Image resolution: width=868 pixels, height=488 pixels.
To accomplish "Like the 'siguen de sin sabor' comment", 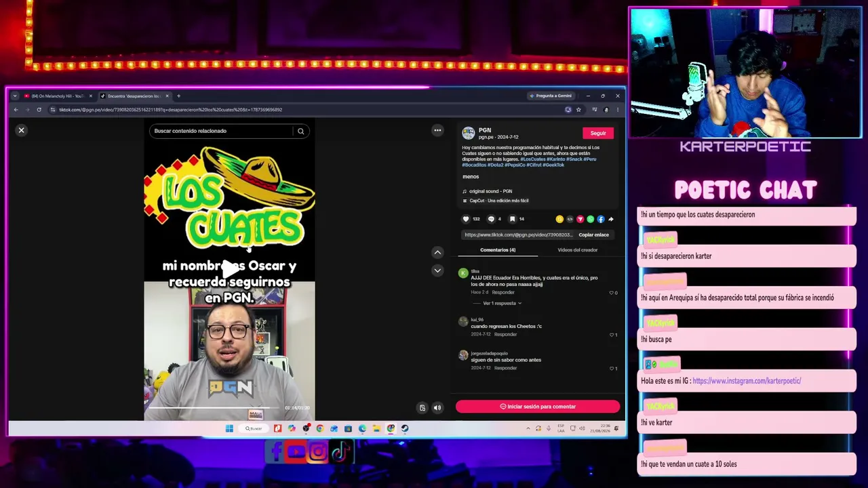I will click(611, 369).
